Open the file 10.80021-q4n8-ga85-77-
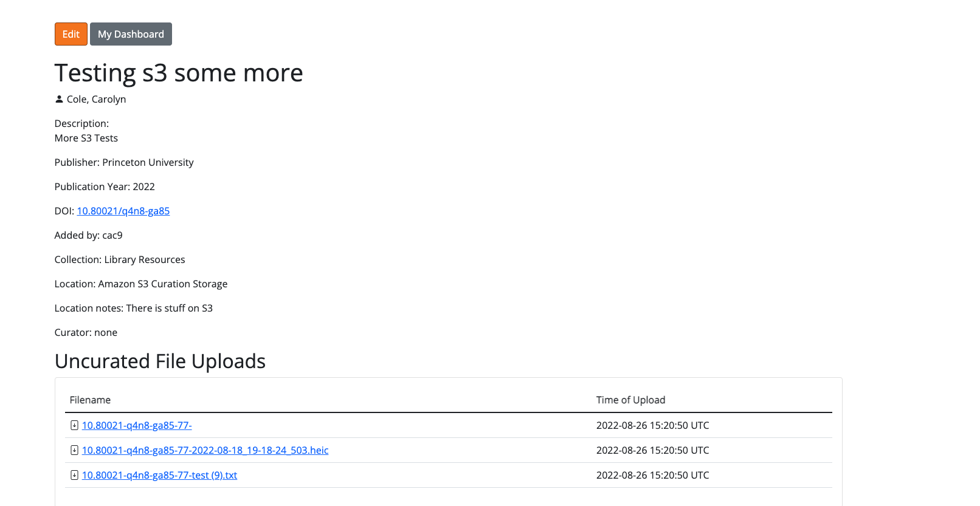980x506 pixels. click(136, 425)
